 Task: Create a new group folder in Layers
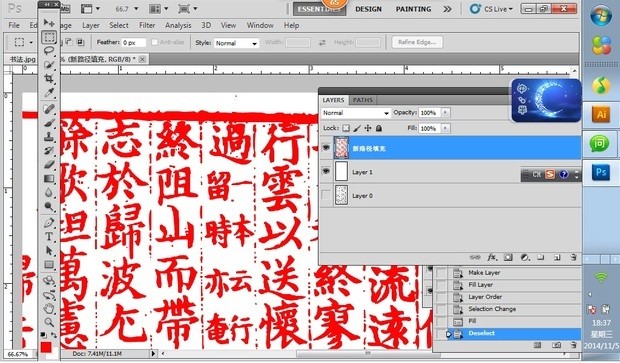tap(541, 257)
